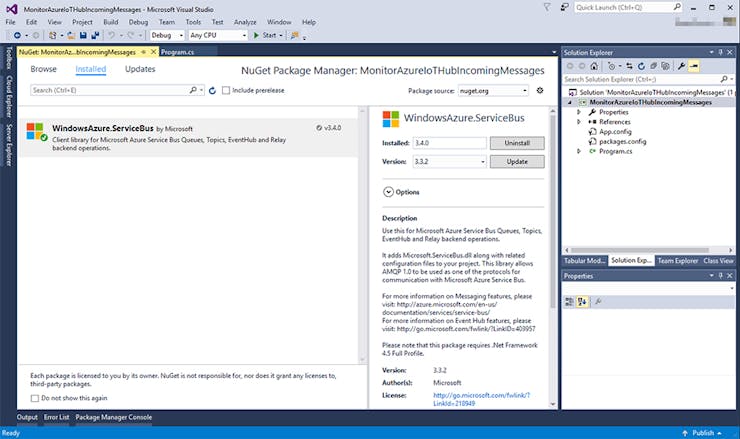The image size is (740, 439).
Task: Click Categorized view icon in Properties panel
Action: point(570,301)
